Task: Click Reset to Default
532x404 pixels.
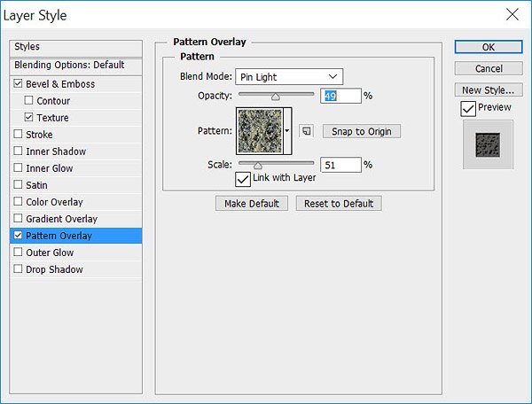Action: [x=339, y=204]
